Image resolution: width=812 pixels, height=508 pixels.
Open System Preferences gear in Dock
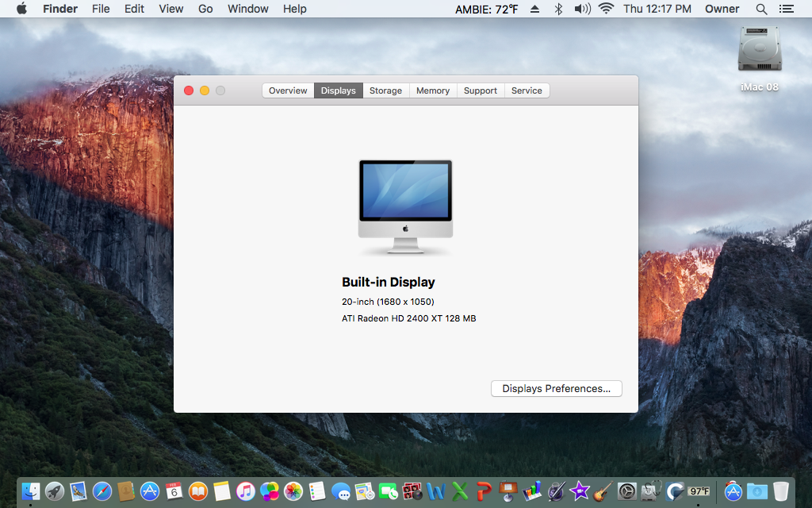coord(627,491)
